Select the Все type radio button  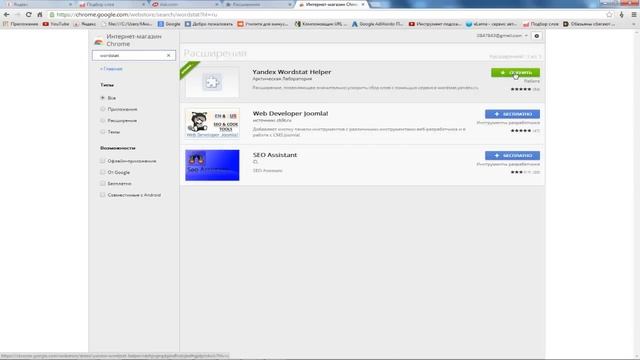click(x=103, y=98)
